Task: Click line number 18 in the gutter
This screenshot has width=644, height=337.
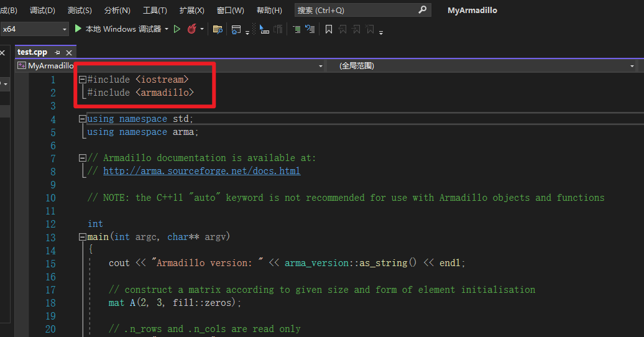Action: pyautogui.click(x=50, y=303)
